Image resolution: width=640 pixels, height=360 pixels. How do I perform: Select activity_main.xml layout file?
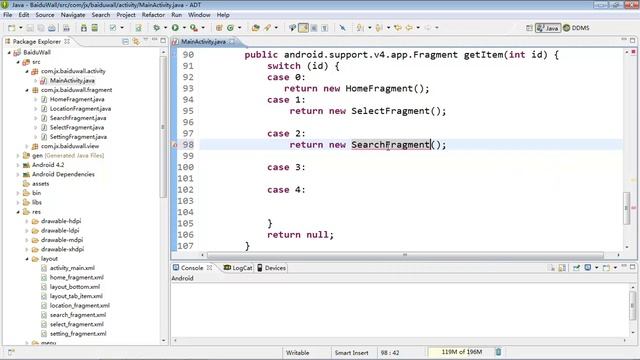[x=72, y=268]
